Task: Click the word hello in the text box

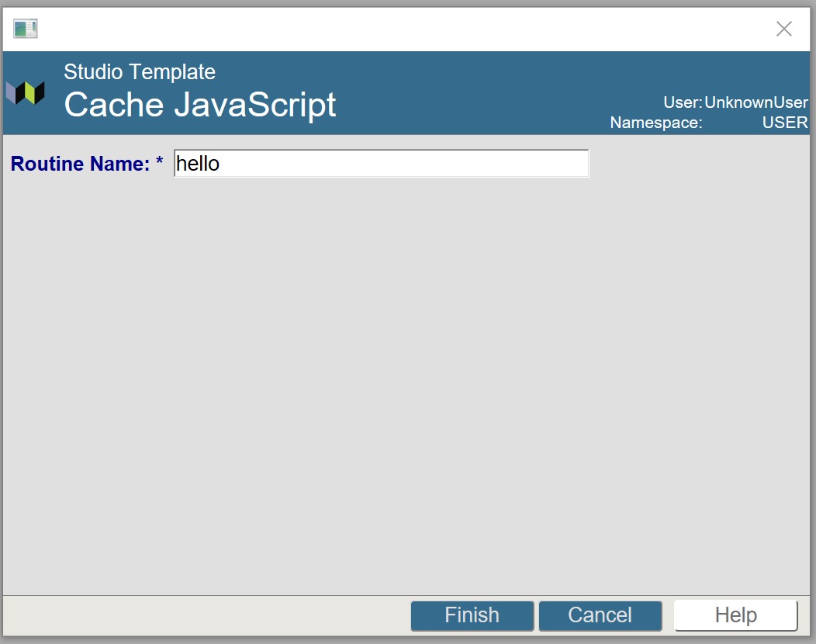Action: 198,164
